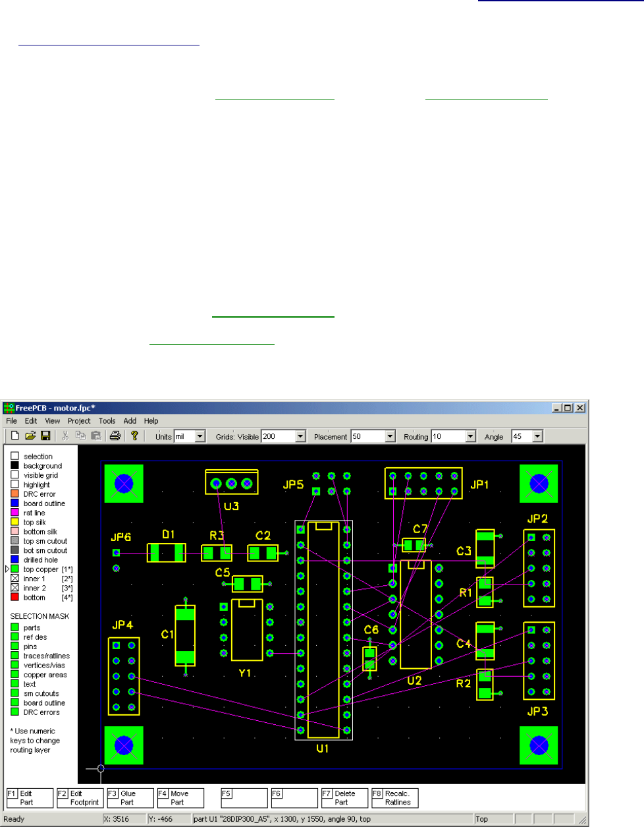
Task: Select the selected U1 DIP chip
Action: (x=323, y=630)
